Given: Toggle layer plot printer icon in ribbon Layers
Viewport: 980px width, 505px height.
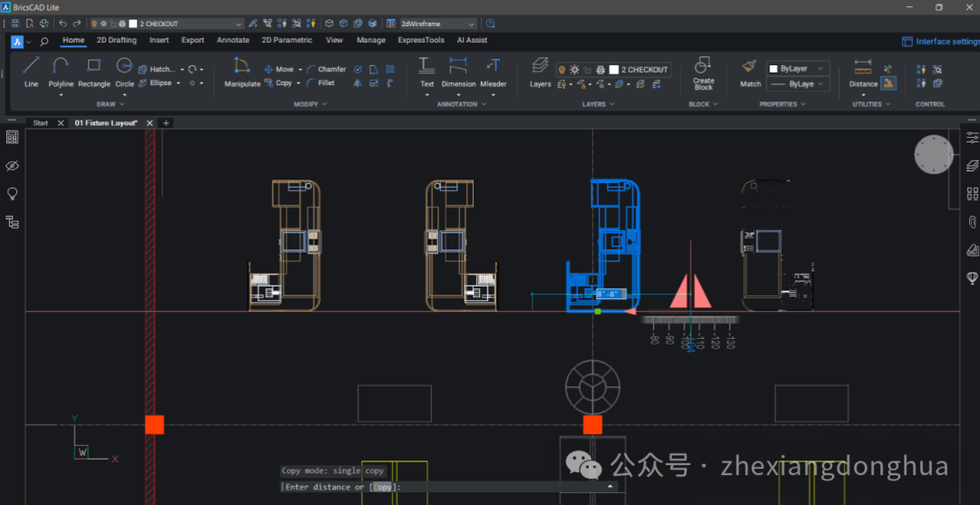Looking at the screenshot, I should (600, 69).
